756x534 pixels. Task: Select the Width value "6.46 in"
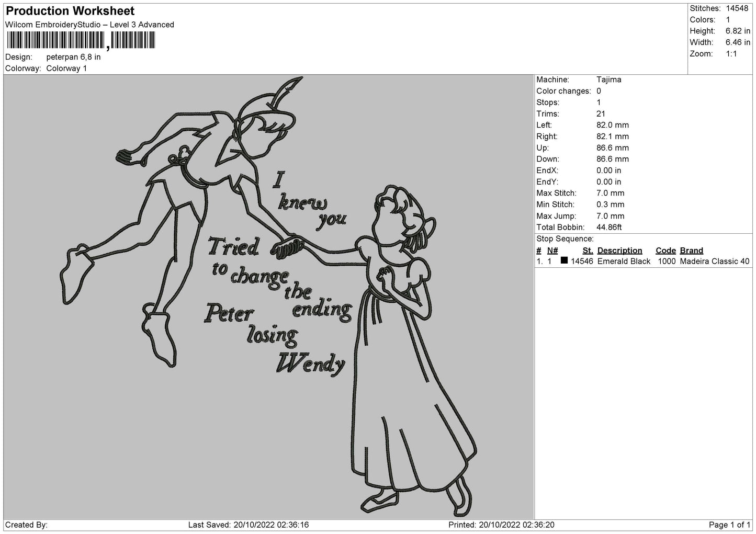738,42
